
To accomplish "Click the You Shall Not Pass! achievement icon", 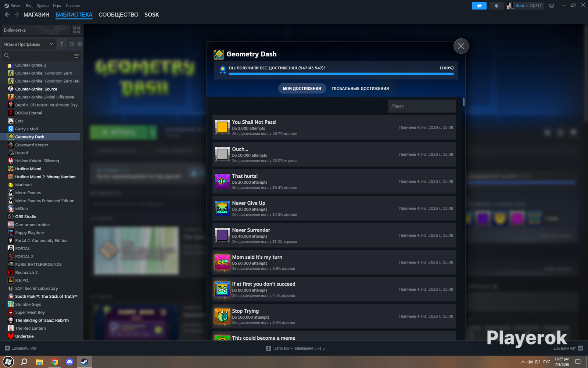I will coord(222,127).
